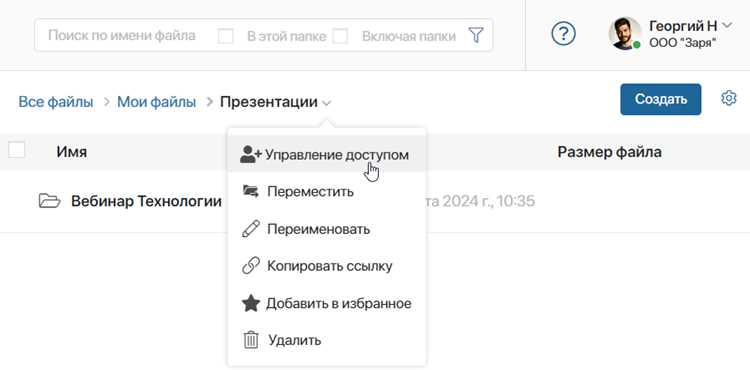Choose Переместить from the folder menu

pos(327,191)
